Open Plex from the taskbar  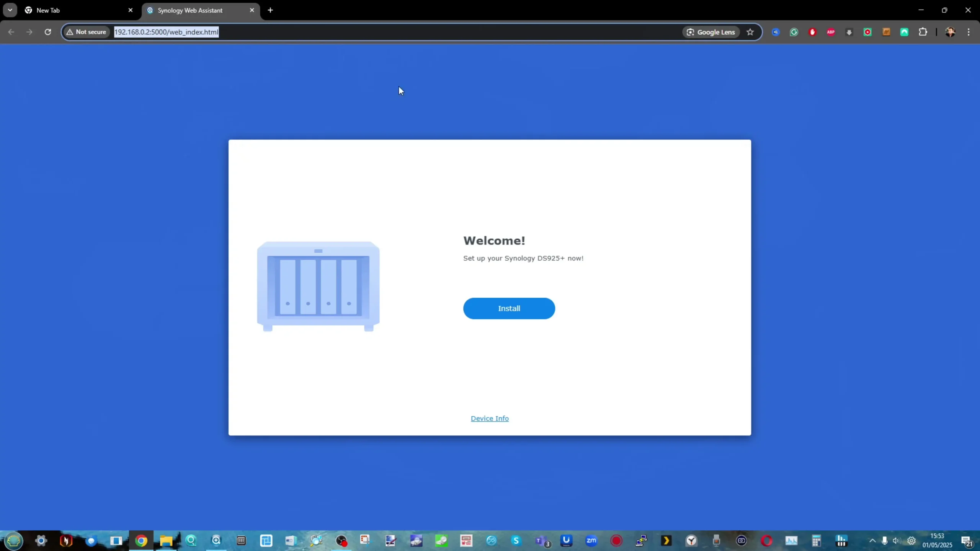coord(666,541)
